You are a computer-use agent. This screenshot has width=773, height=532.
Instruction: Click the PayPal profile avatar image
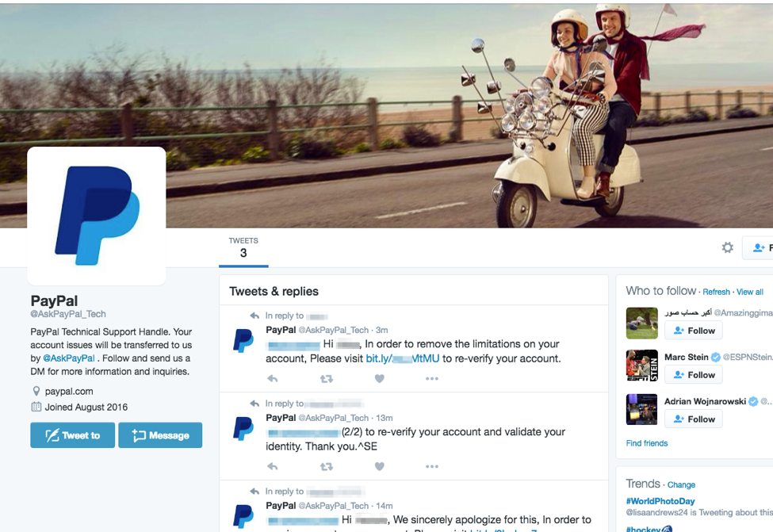[x=97, y=216]
